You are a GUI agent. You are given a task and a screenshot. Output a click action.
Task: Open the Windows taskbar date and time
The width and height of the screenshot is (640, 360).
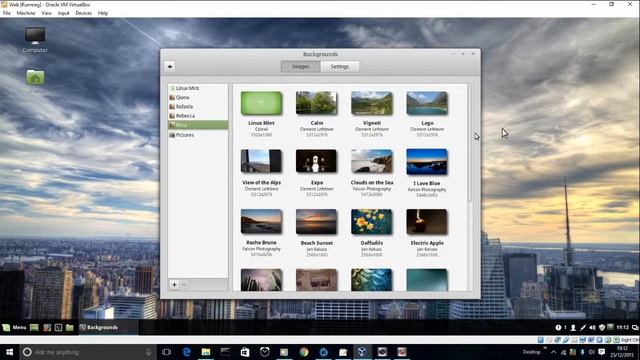coord(622,352)
